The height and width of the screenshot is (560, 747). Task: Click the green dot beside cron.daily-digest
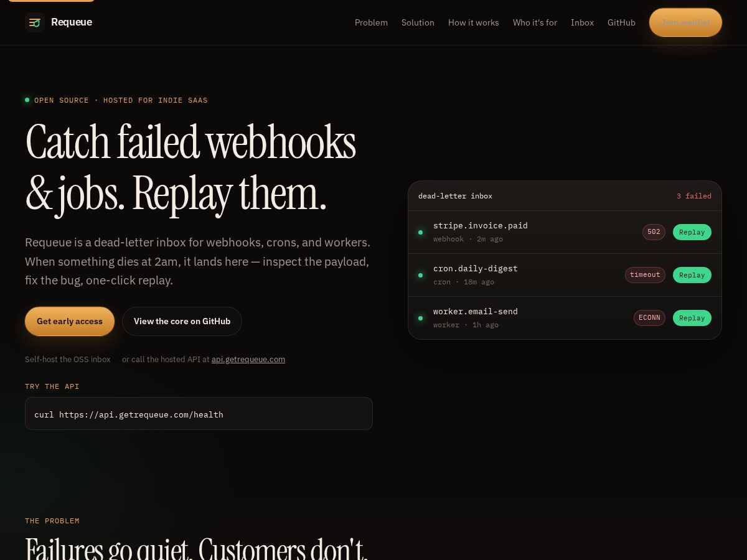[x=420, y=275]
